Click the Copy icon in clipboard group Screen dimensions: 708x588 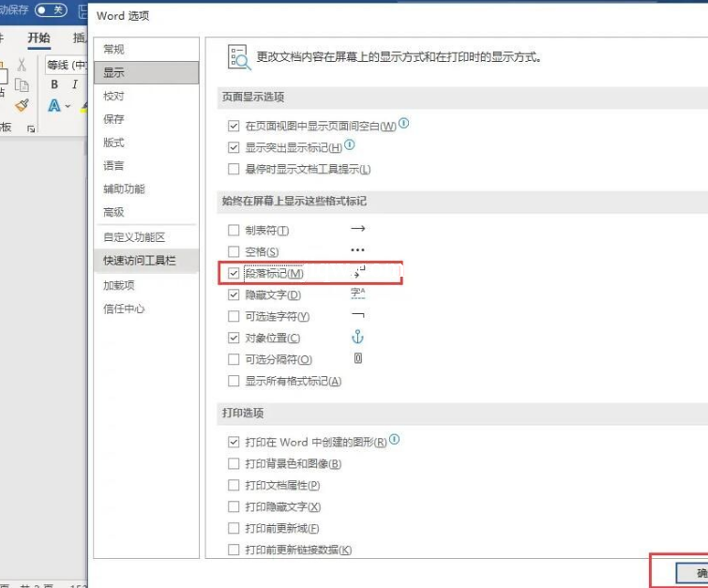coord(22,85)
